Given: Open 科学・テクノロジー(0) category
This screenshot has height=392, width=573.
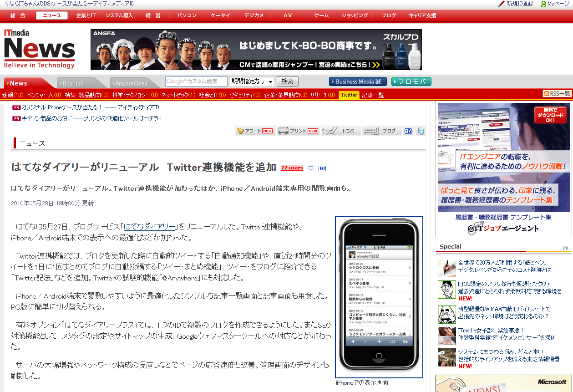Looking at the screenshot, I should pyautogui.click(x=135, y=95).
